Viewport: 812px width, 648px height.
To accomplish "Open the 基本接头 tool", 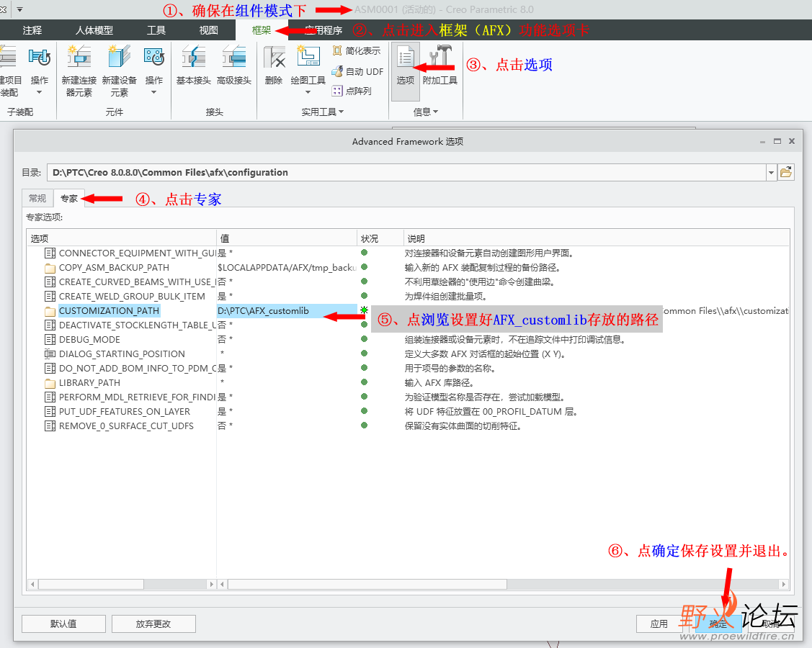I will tap(194, 57).
